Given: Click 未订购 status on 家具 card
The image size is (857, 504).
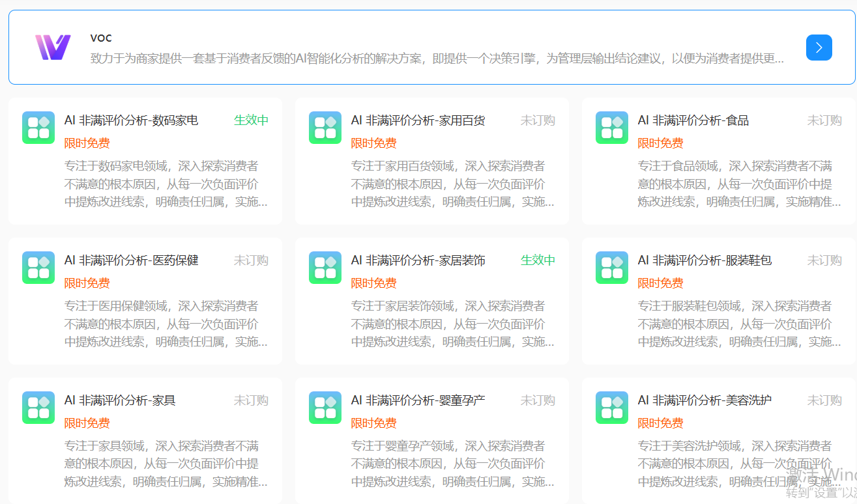Looking at the screenshot, I should pos(252,400).
